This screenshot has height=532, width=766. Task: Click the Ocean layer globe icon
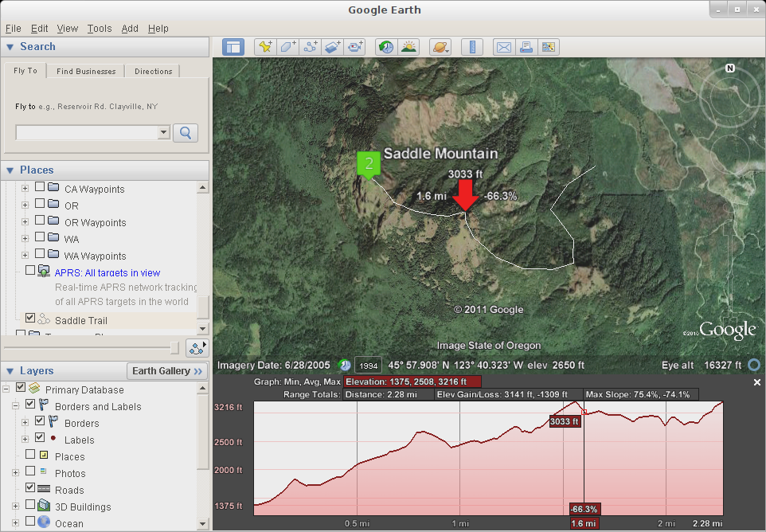[x=44, y=522]
